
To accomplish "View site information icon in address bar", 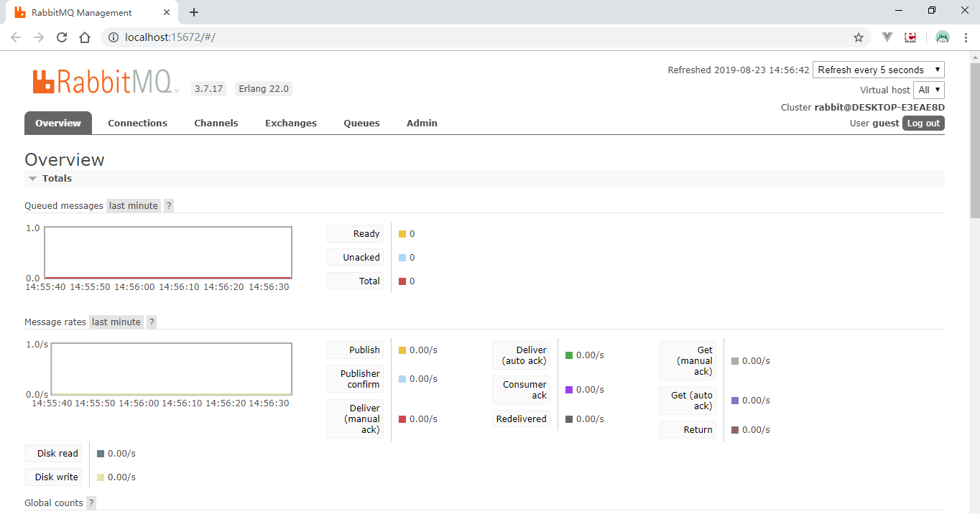I will pos(113,37).
